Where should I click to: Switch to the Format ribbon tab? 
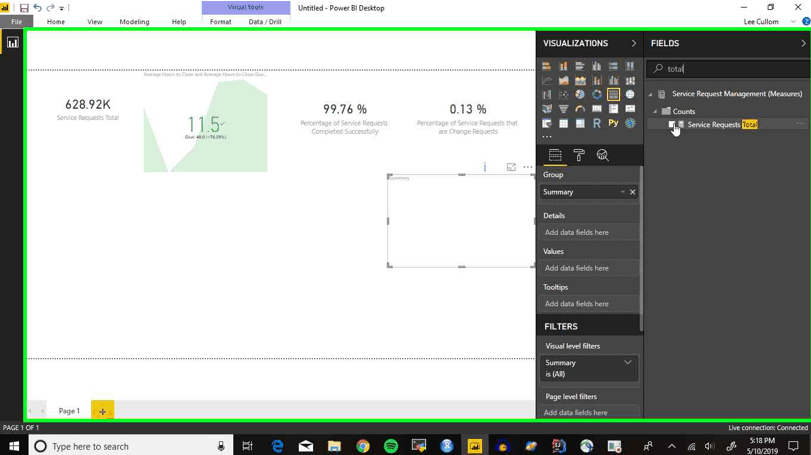coord(221,22)
